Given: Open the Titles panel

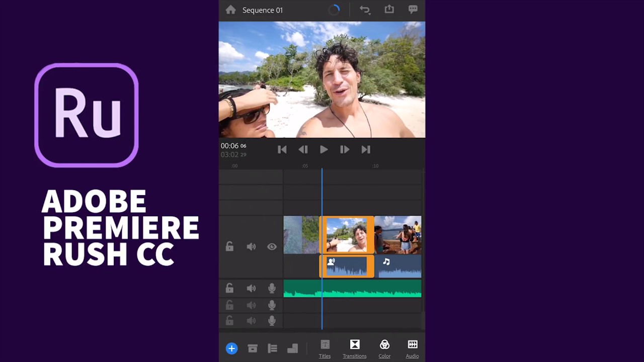Looking at the screenshot, I should pos(325,348).
